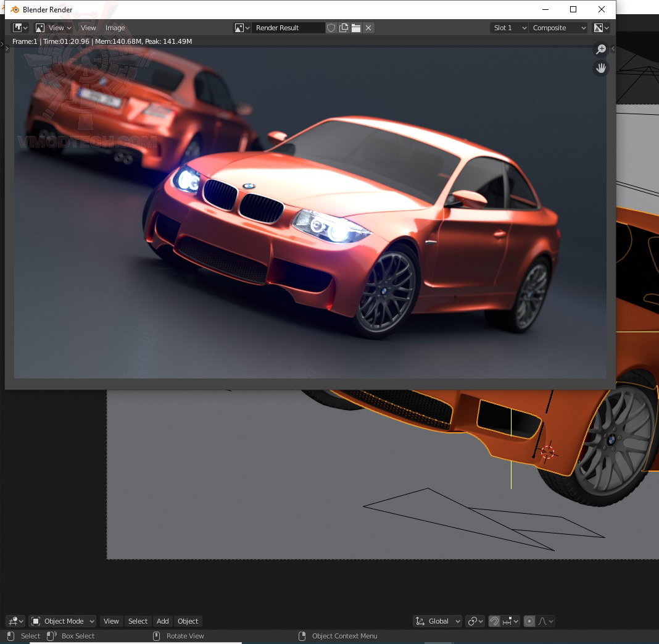Click the Box Select status bar hint

tap(70, 635)
